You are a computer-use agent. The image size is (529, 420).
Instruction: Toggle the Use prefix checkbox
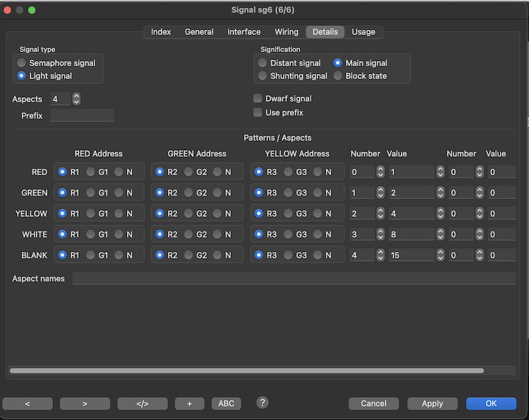(258, 112)
